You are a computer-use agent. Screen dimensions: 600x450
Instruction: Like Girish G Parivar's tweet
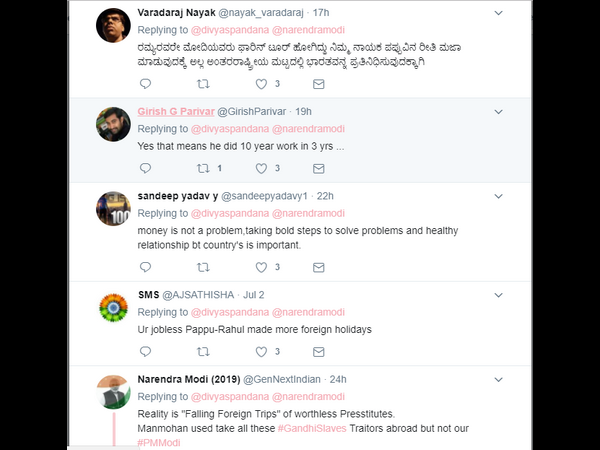click(262, 168)
